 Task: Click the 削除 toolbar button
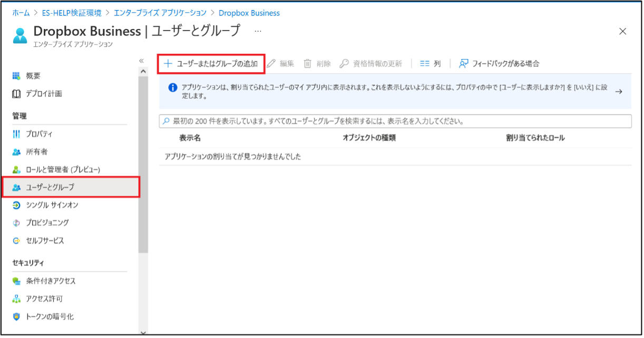point(317,64)
